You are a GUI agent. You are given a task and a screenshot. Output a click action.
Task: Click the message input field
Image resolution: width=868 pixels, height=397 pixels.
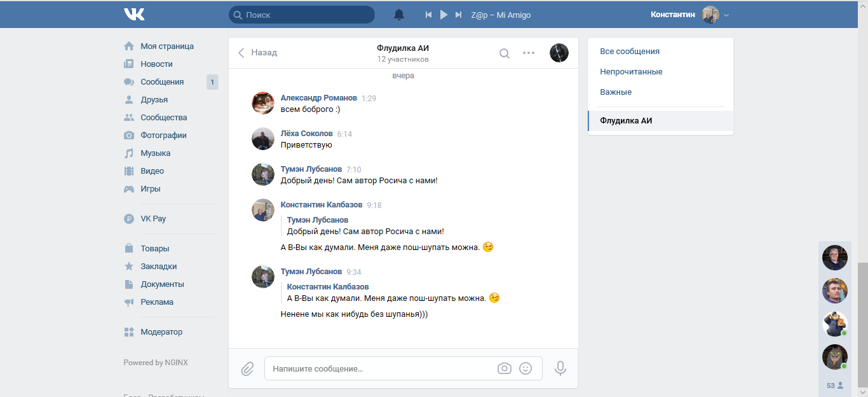(381, 368)
